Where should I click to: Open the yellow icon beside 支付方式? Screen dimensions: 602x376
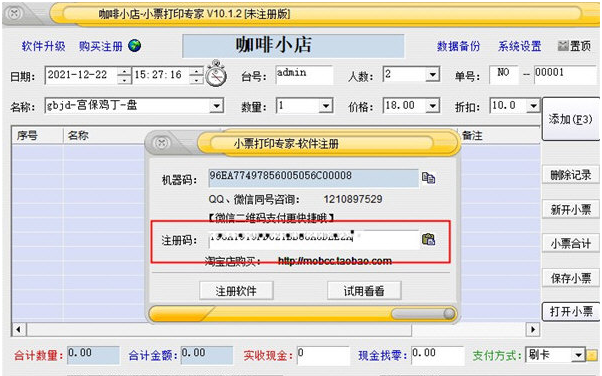pos(592,355)
